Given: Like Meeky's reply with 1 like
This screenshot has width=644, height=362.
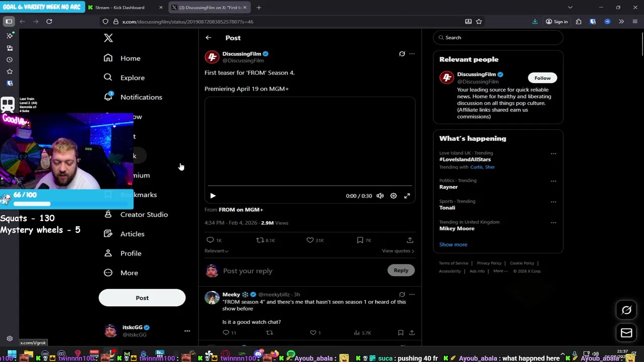Looking at the screenshot, I should [x=315, y=333].
